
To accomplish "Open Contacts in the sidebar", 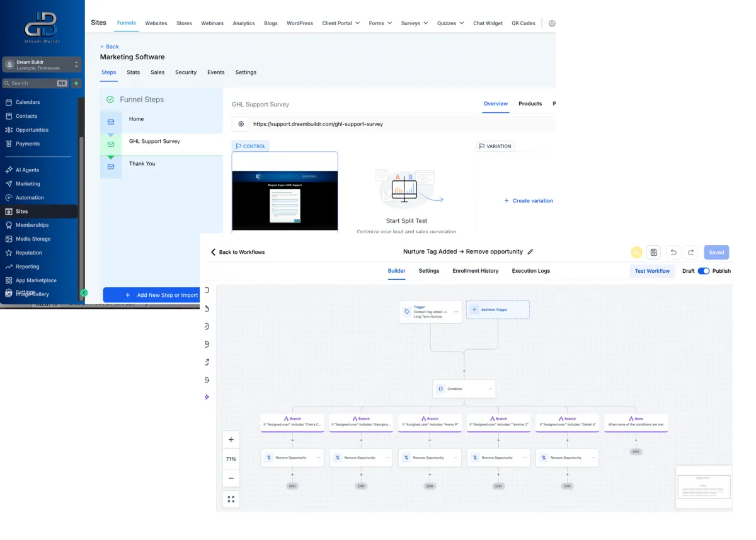I will (26, 116).
